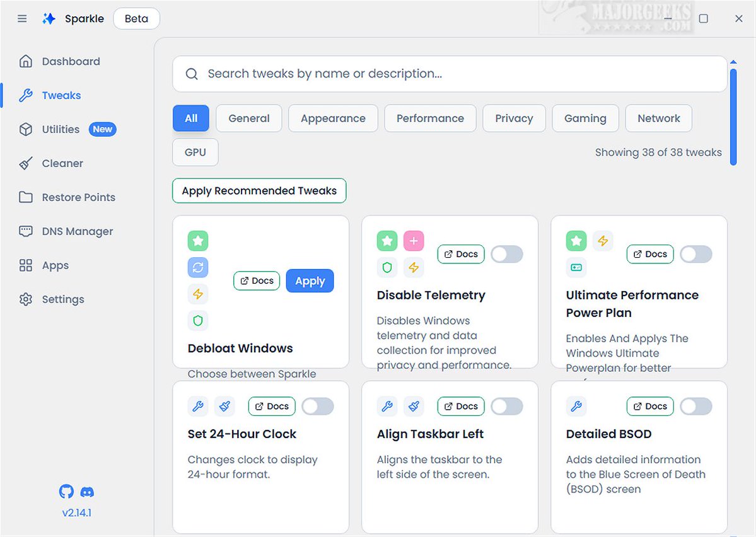Click the lightning icon on Disable Telemetry
The height and width of the screenshot is (537, 756).
point(414,267)
